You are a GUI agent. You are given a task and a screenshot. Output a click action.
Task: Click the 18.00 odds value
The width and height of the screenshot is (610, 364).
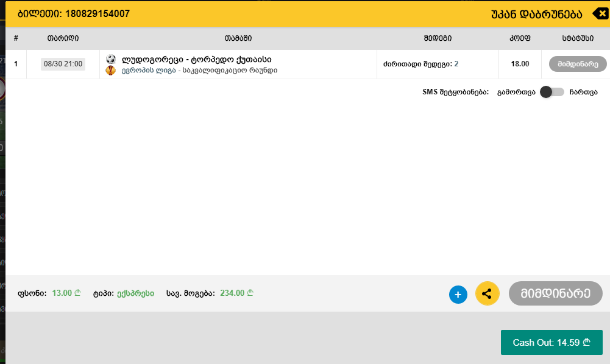(x=520, y=64)
